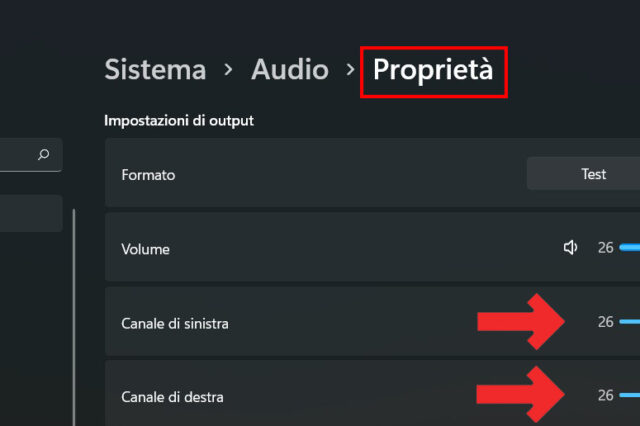Click the Proprietà page title
The height and width of the screenshot is (426, 640).
coord(433,70)
